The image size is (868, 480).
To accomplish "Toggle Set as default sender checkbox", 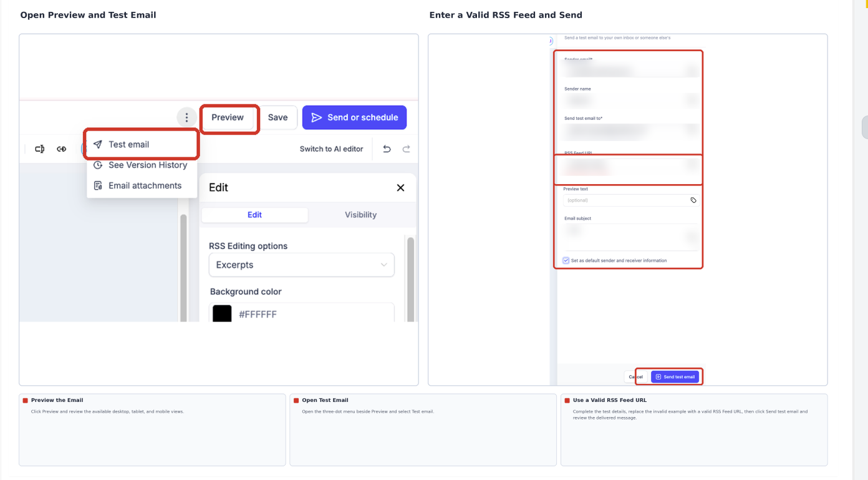I will pos(566,260).
